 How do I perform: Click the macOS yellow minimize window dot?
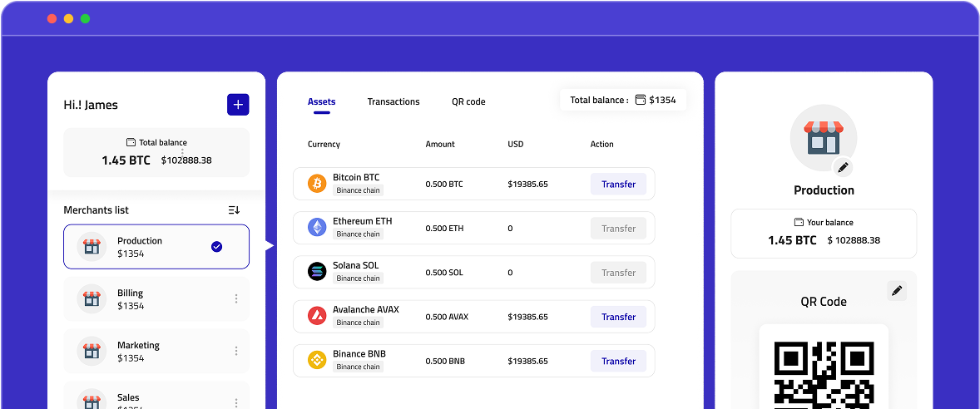(69, 19)
